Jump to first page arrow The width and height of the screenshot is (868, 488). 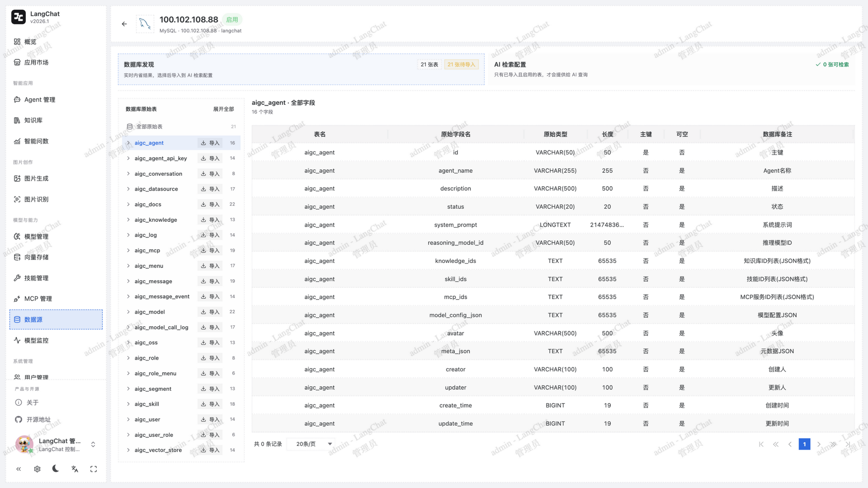(761, 444)
